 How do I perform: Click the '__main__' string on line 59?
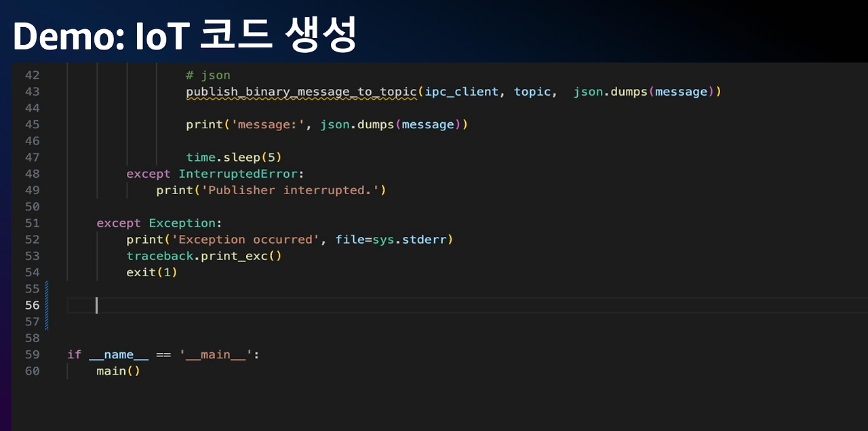point(216,355)
